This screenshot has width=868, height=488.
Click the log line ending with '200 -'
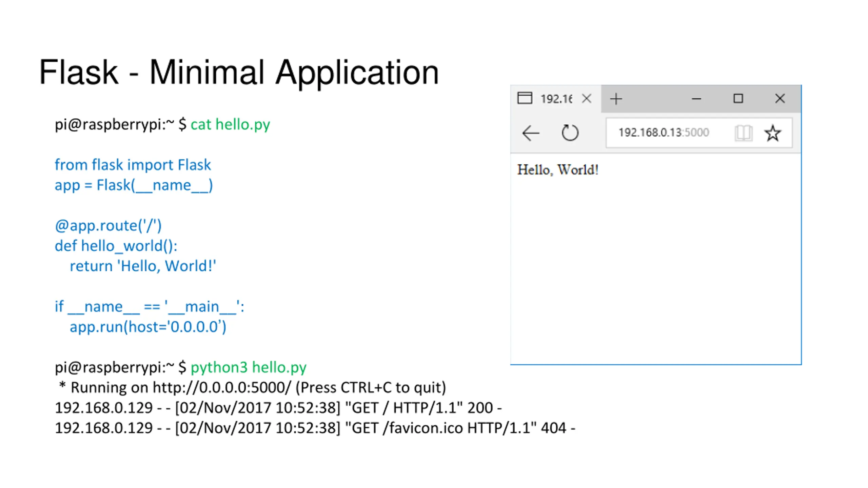tap(278, 408)
